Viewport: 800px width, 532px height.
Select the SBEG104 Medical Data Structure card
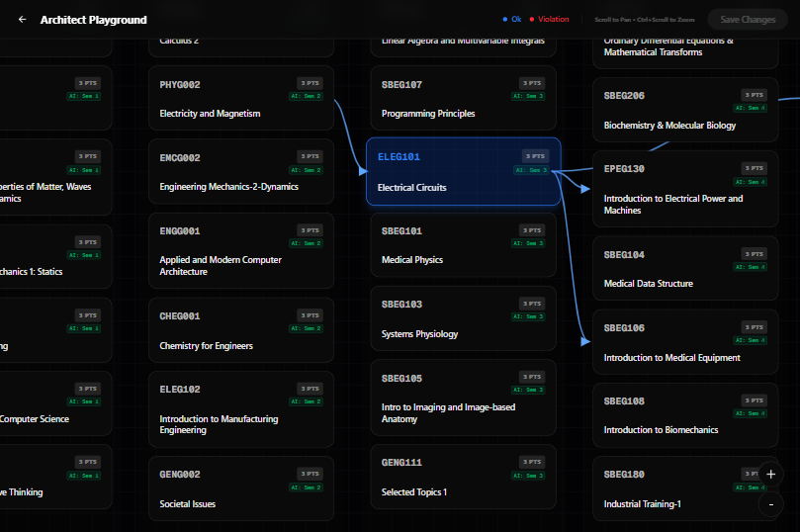685,268
